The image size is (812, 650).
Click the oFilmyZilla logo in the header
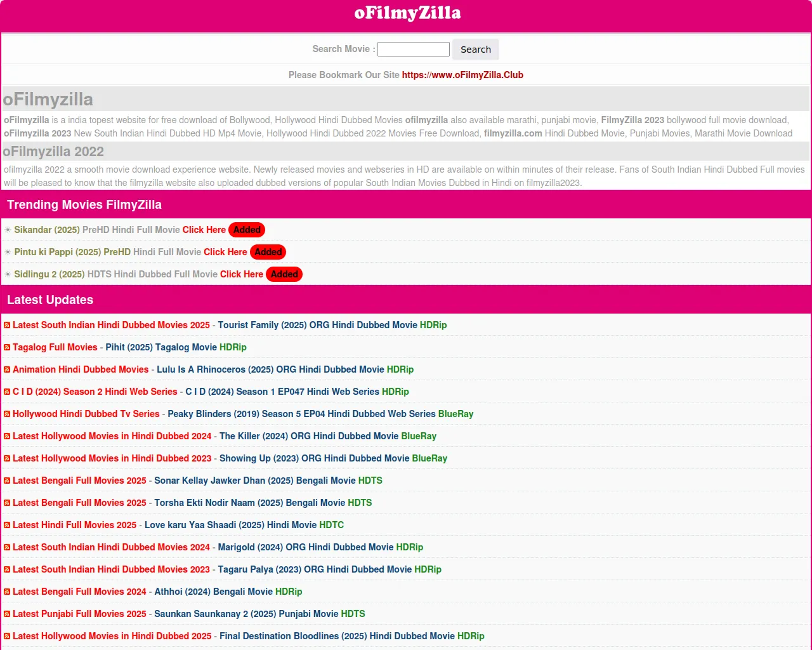(x=407, y=13)
